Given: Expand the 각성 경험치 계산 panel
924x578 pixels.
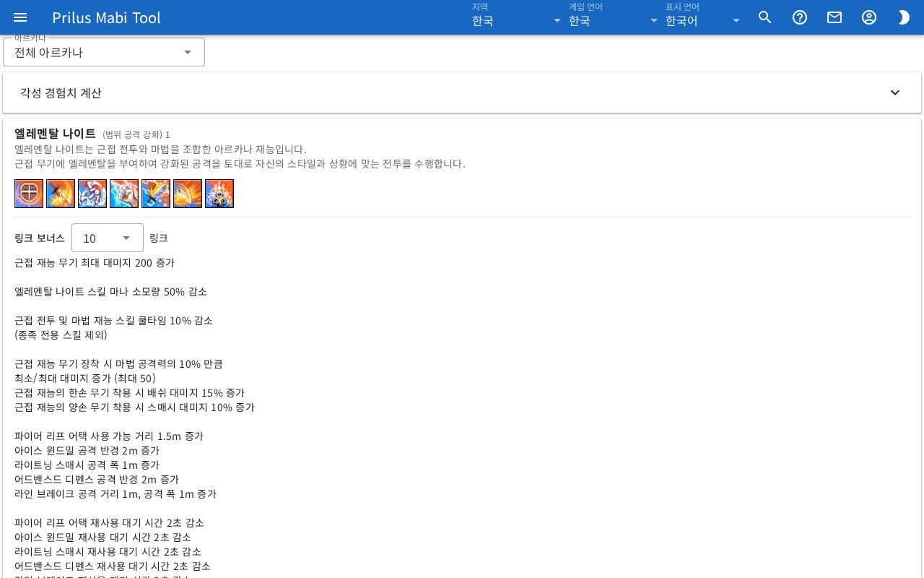Looking at the screenshot, I should pos(462,92).
